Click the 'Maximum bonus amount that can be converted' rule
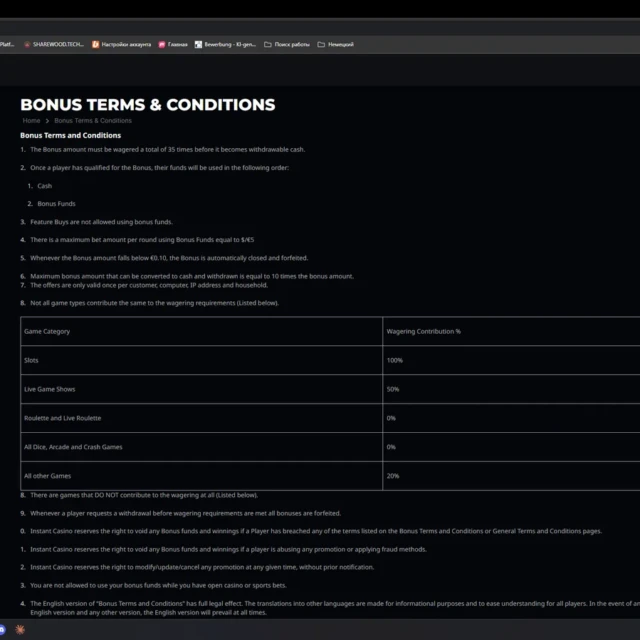Image resolution: width=640 pixels, height=640 pixels. point(192,276)
